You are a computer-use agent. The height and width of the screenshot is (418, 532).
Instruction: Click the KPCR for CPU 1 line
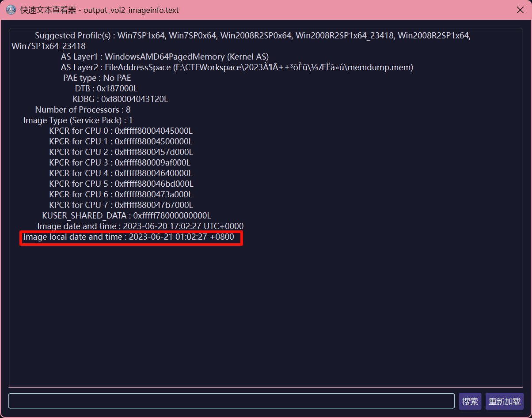pyautogui.click(x=121, y=141)
